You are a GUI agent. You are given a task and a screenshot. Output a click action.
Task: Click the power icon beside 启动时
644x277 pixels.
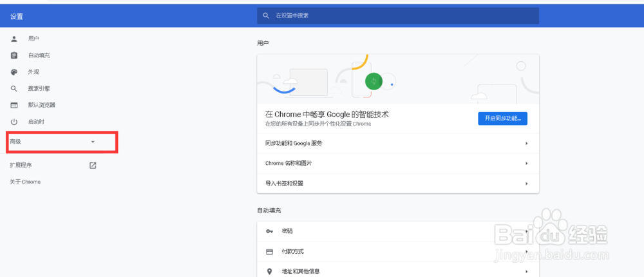pos(14,122)
